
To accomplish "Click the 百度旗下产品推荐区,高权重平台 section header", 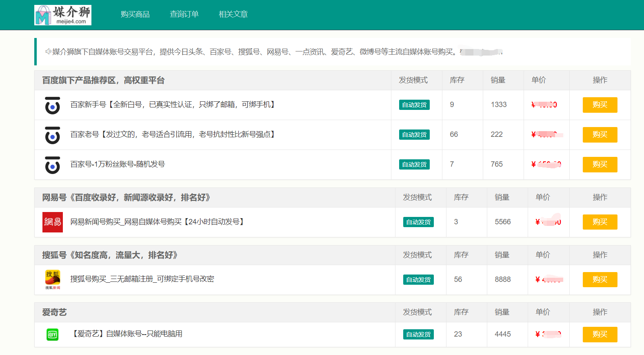I will 103,80.
